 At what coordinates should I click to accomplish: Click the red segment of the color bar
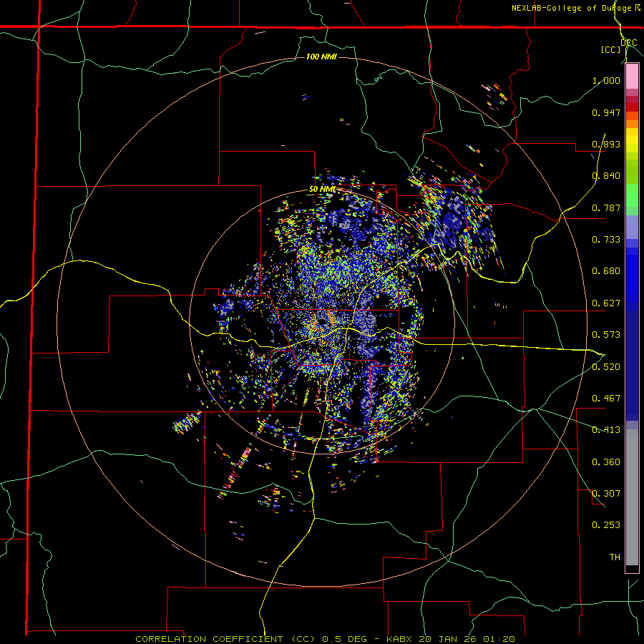(x=632, y=107)
